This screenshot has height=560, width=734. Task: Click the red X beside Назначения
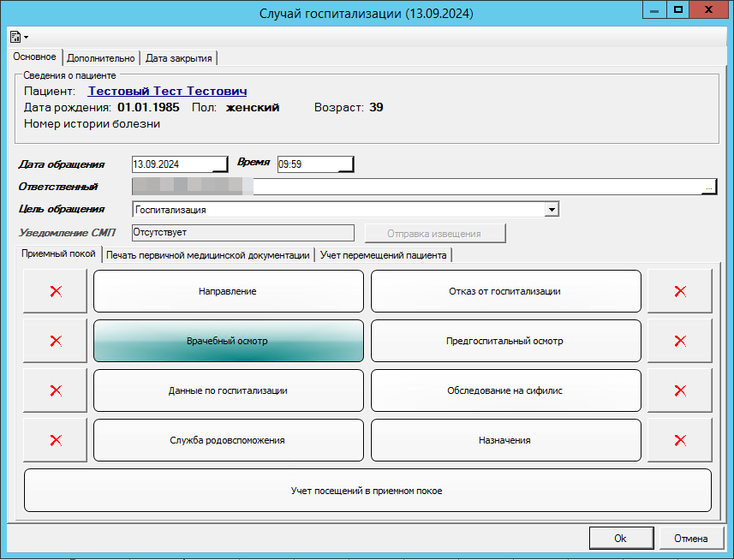coord(680,440)
